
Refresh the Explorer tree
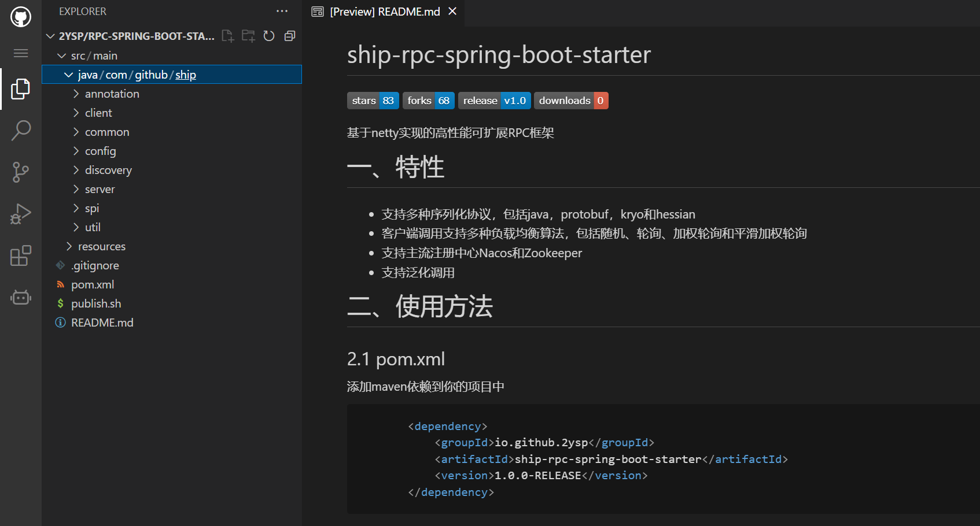[x=269, y=36]
